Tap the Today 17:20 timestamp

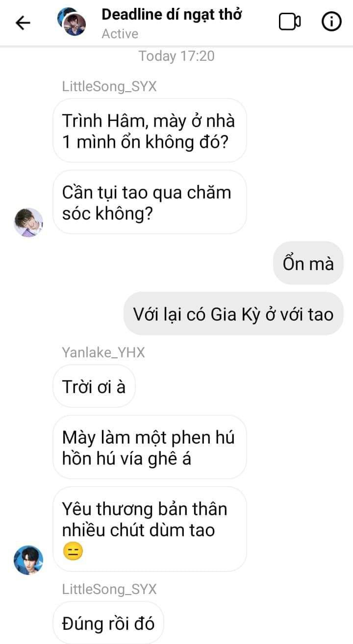coord(176,56)
